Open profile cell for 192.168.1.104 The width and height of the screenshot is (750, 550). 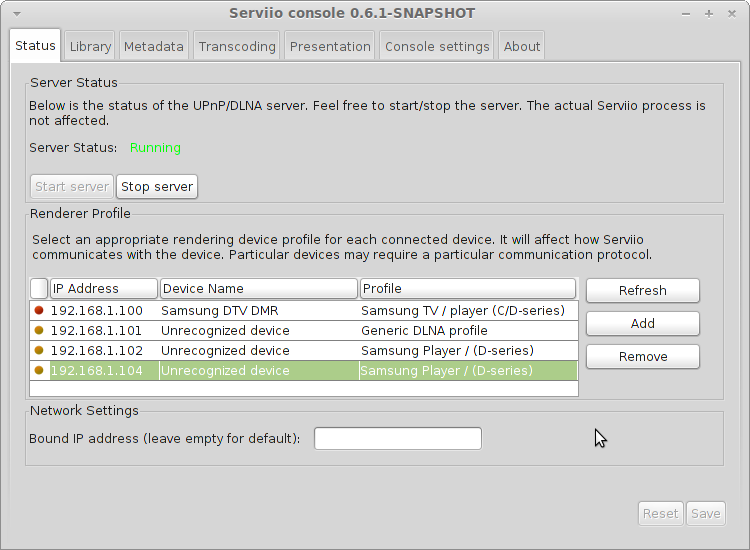[x=468, y=371]
